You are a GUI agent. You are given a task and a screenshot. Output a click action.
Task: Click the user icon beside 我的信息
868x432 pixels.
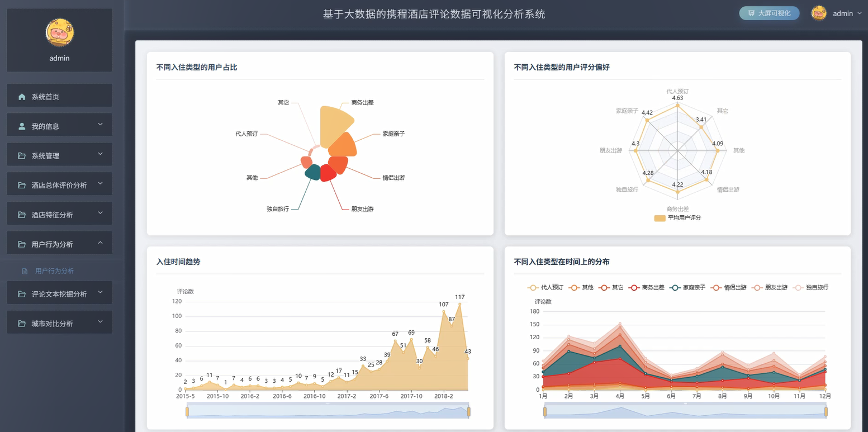point(22,126)
